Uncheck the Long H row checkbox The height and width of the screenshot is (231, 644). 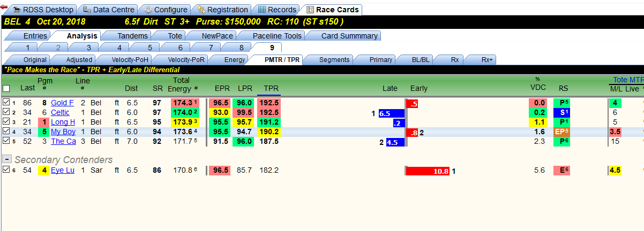pos(6,122)
